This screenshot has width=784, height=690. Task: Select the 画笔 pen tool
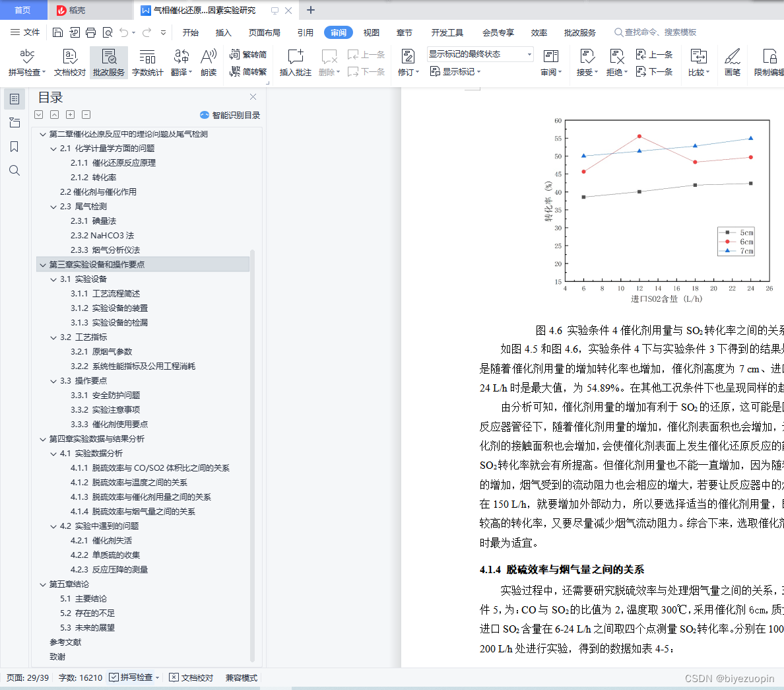click(x=732, y=63)
